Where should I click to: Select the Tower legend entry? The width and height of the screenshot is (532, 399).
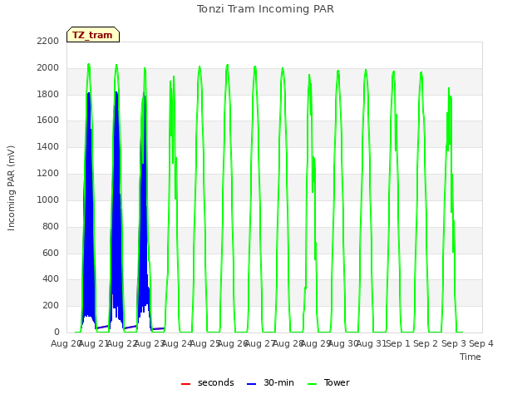[328, 382]
